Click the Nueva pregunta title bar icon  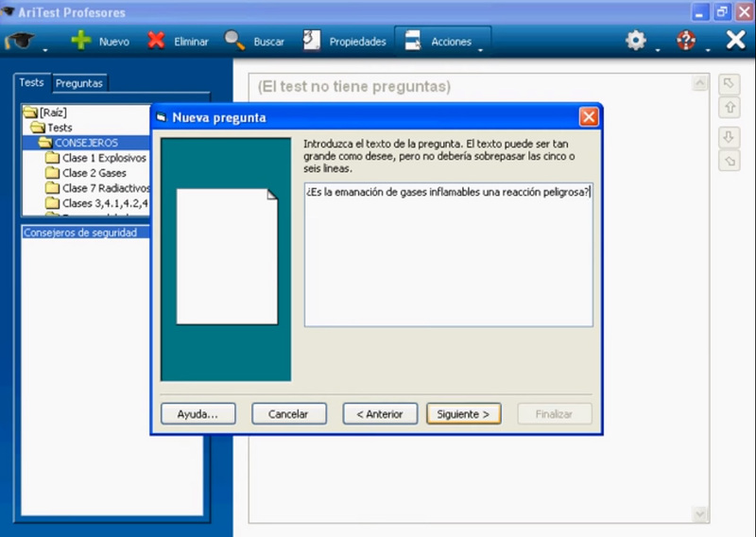(x=162, y=117)
